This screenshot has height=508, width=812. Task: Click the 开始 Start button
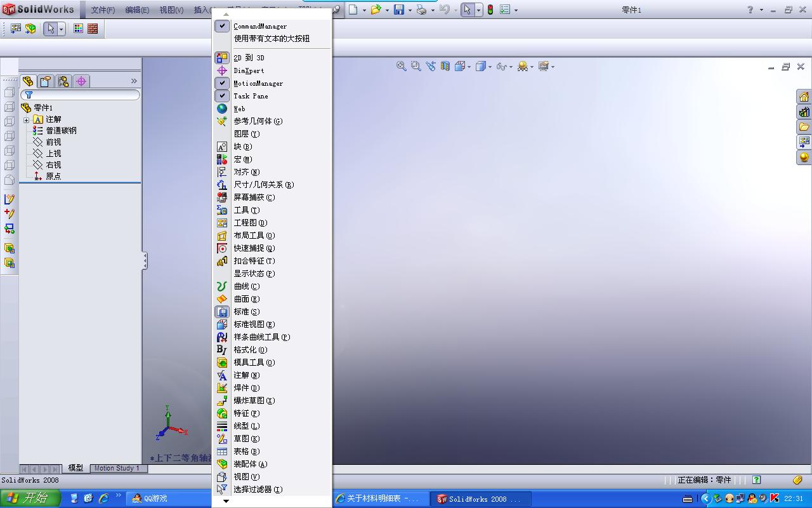tap(30, 498)
